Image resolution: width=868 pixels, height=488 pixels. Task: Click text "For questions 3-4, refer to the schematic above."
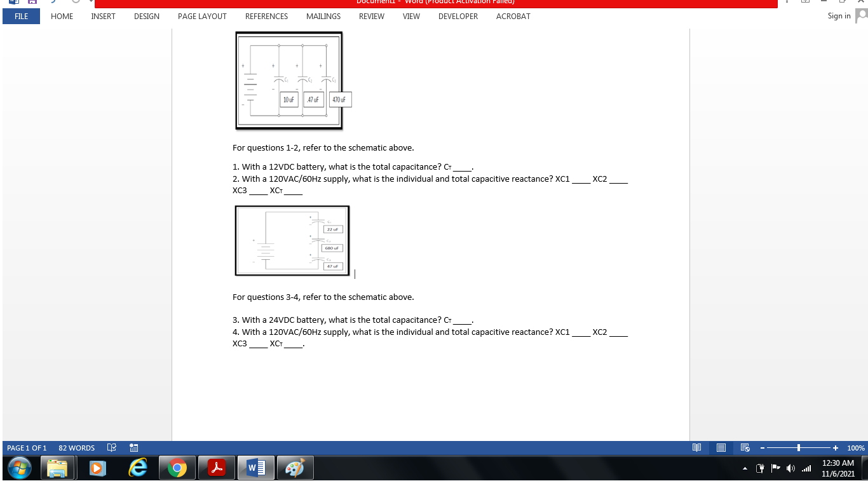(323, 297)
